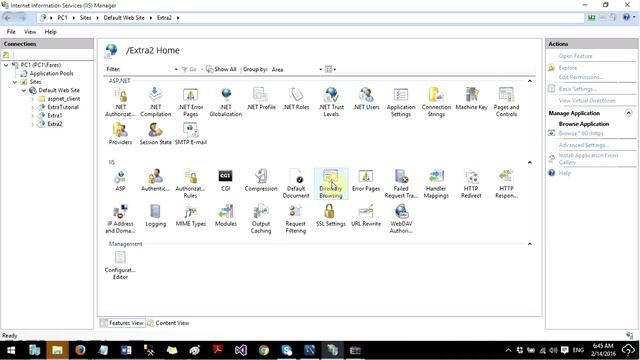Open the Logging feature

click(x=156, y=216)
